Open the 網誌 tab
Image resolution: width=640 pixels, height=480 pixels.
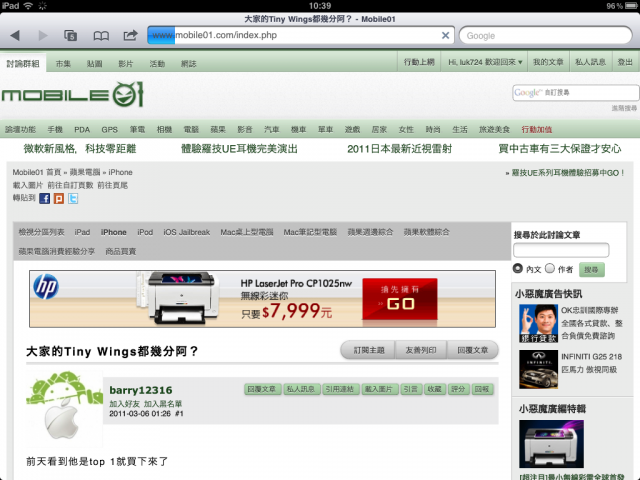tap(189, 64)
